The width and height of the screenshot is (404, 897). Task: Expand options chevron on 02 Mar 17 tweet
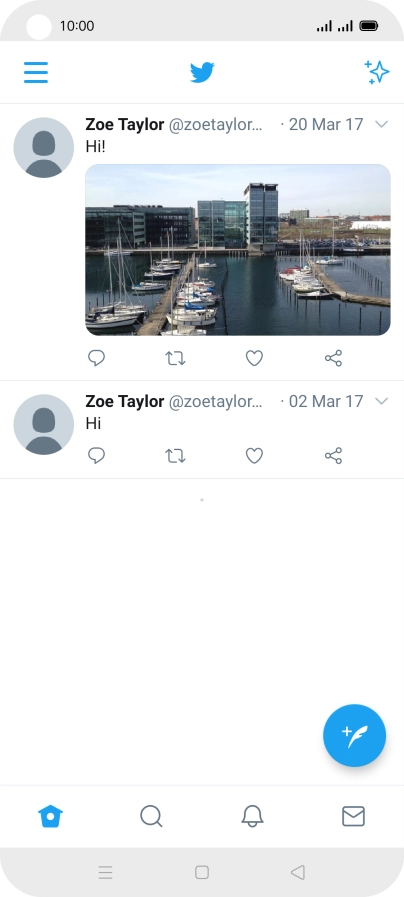coord(382,401)
